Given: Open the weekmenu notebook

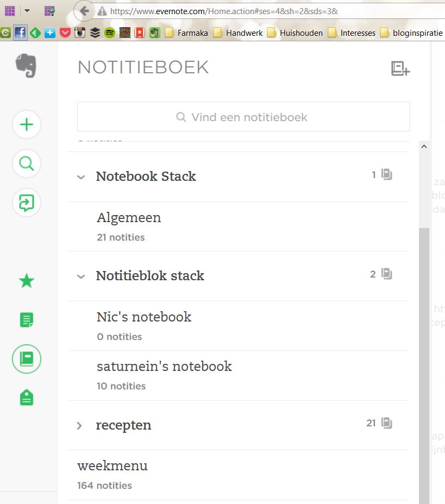Looking at the screenshot, I should (x=112, y=466).
